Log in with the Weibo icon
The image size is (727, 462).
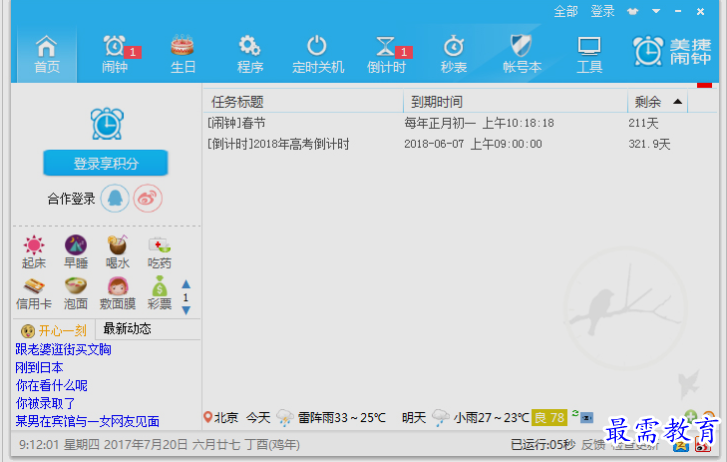coord(148,199)
